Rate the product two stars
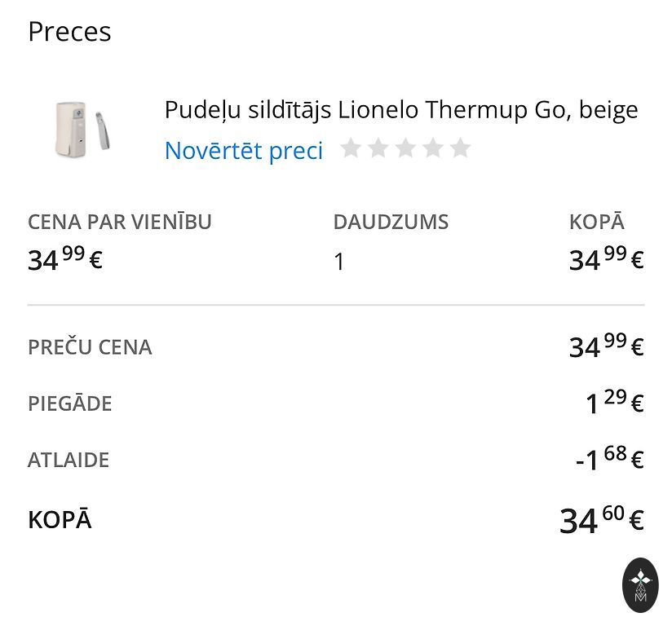 point(378,148)
